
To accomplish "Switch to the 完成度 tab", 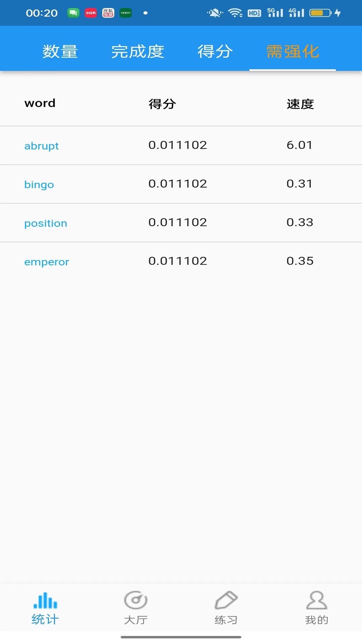I will tap(138, 52).
